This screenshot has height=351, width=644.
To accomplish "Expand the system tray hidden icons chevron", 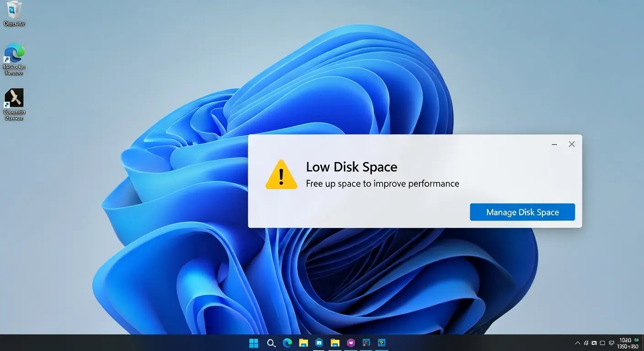I will tap(578, 343).
